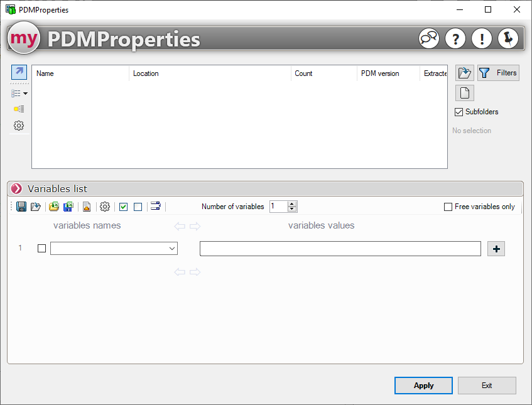This screenshot has height=405, width=532.
Task: Collapse the Variables list section
Action: (16, 188)
